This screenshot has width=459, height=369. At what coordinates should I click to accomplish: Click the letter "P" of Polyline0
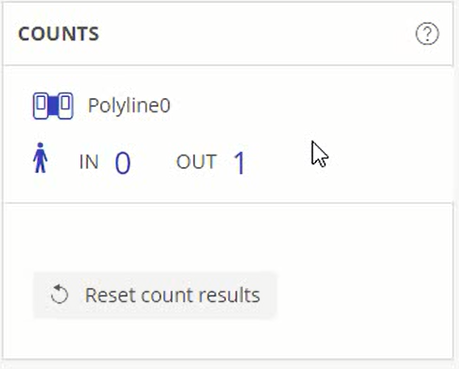[x=94, y=106]
